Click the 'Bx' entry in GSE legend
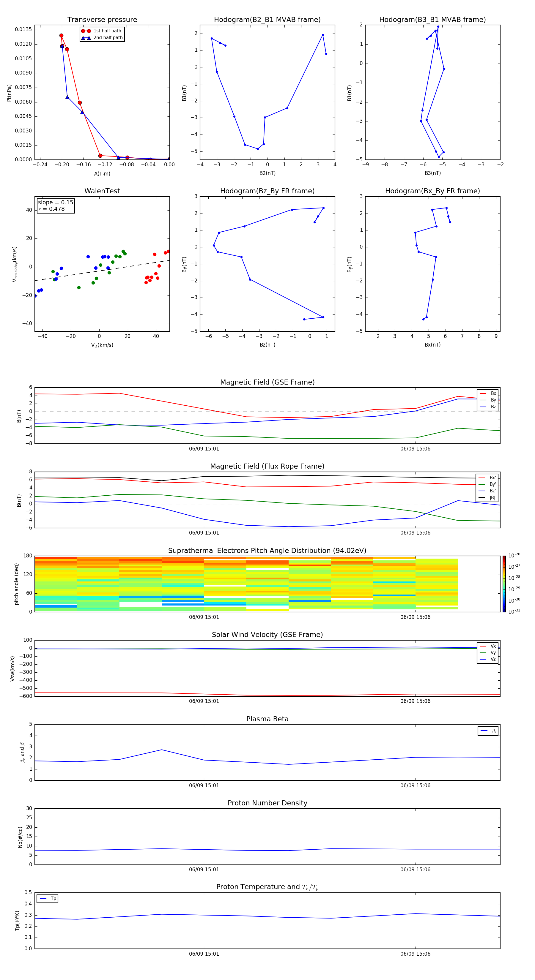Image resolution: width=535 pixels, height=980 pixels. point(488,393)
